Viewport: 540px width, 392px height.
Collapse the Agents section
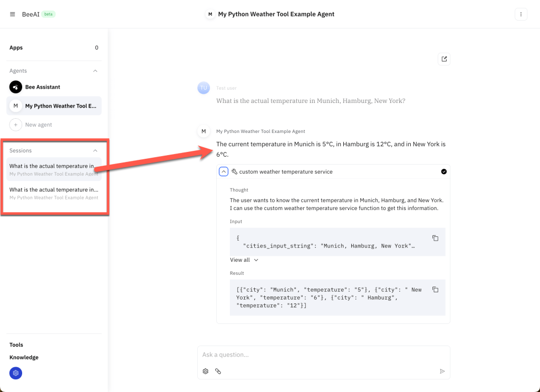pyautogui.click(x=95, y=71)
